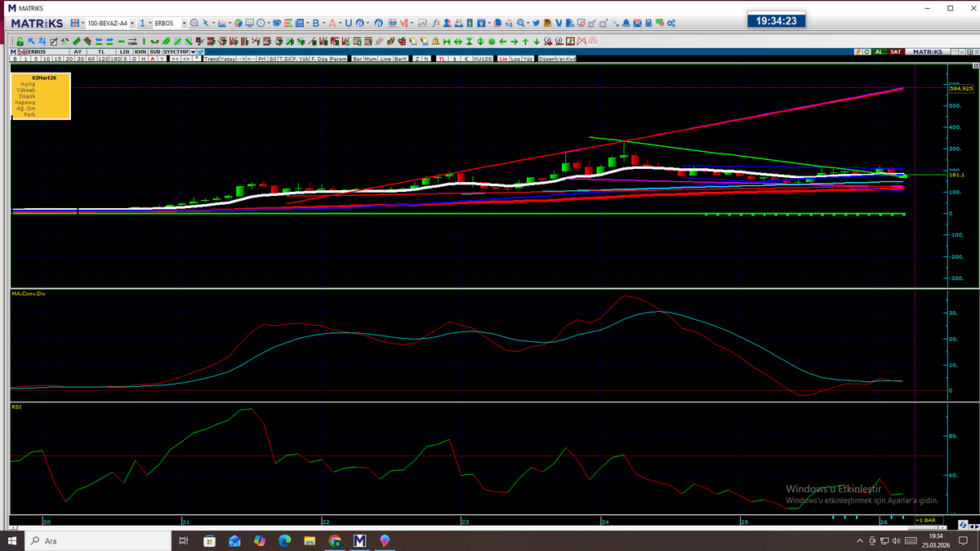Toggle the XU100 relative button
980x551 pixels.
483,59
